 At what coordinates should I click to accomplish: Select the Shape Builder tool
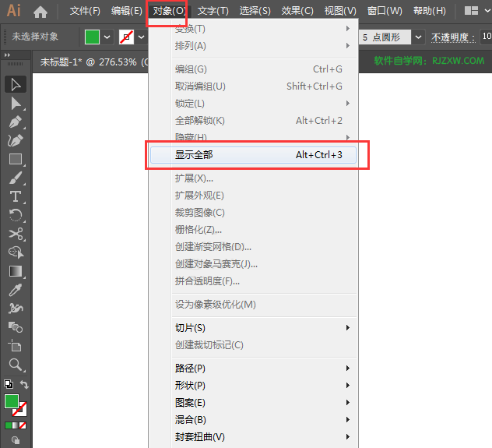[16, 252]
